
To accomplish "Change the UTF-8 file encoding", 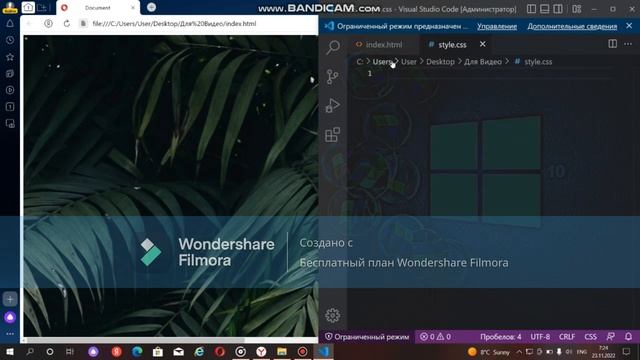I will (x=540, y=337).
